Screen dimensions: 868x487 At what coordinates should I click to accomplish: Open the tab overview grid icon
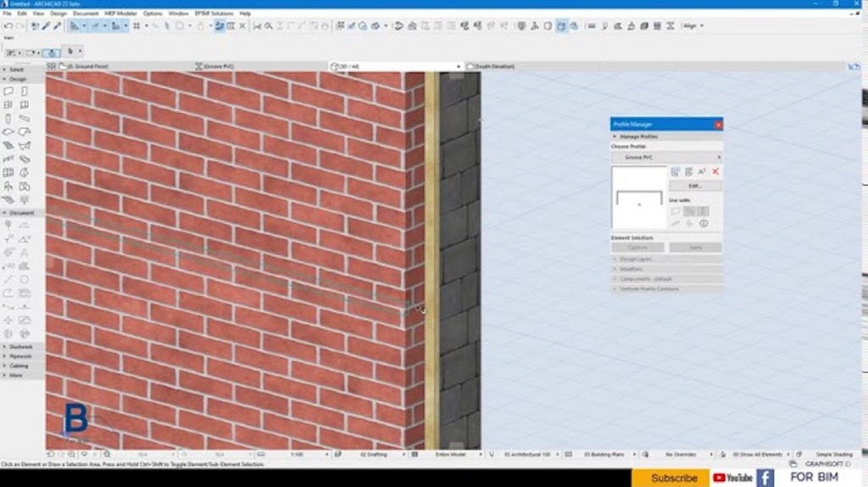(x=52, y=66)
